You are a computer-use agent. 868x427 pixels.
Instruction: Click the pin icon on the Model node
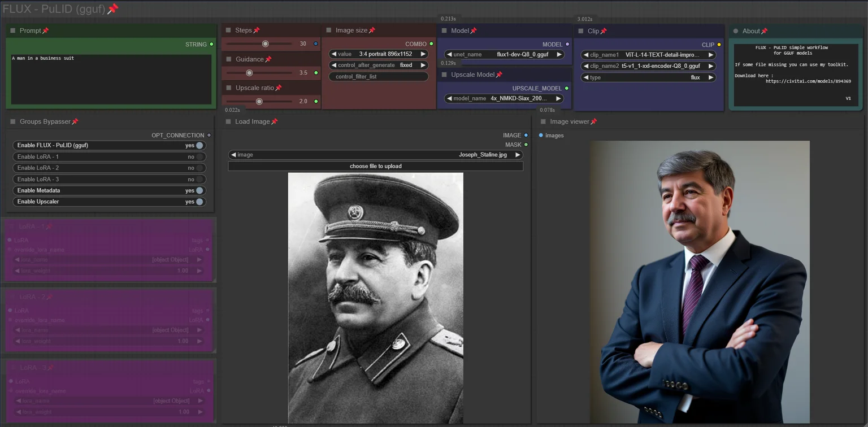coord(474,30)
